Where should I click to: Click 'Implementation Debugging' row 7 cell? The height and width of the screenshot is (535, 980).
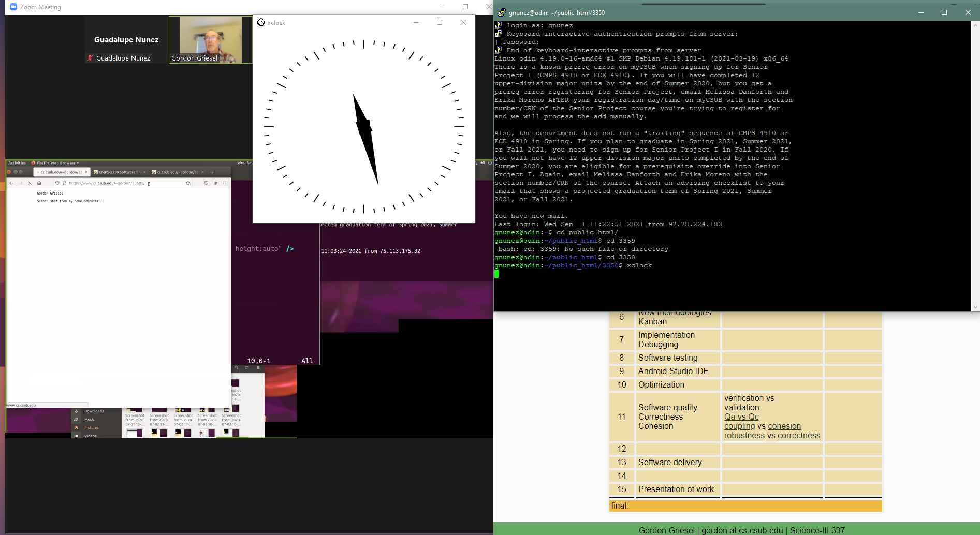(677, 340)
